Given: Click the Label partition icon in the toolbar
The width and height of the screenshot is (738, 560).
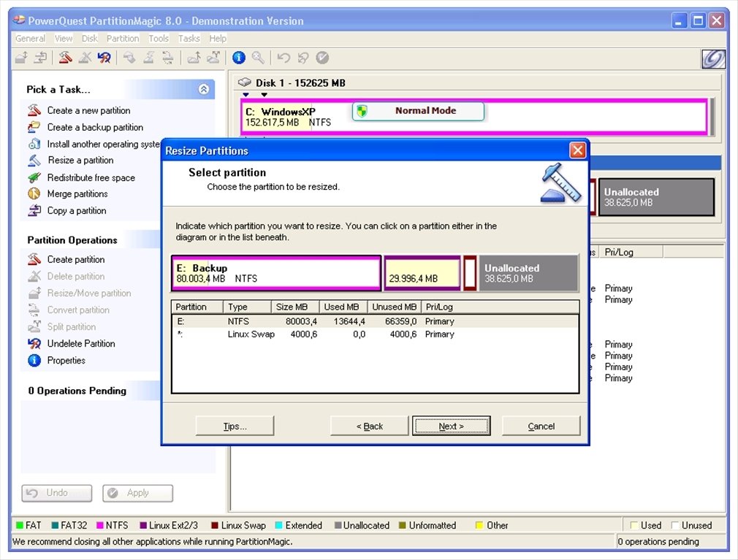Looking at the screenshot, I should [129, 58].
